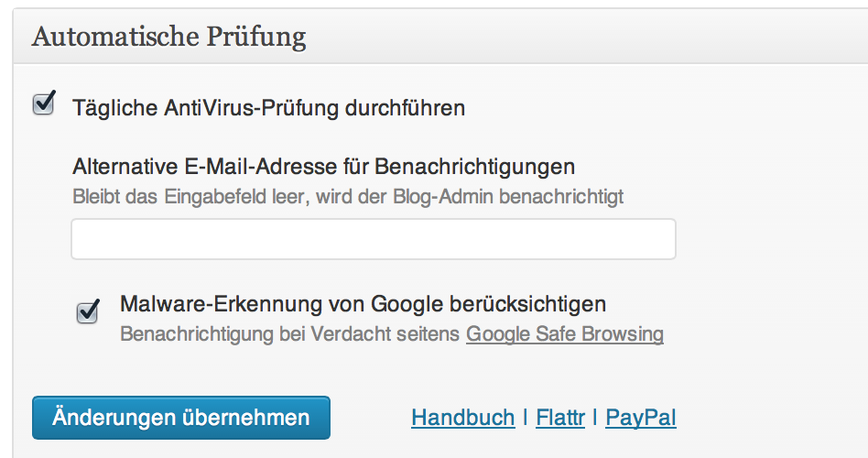
Task: Click the separator between Flattr and PayPal
Action: [x=595, y=417]
